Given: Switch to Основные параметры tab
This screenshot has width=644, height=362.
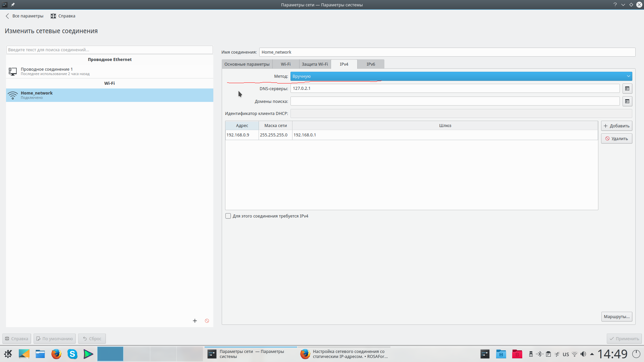Looking at the screenshot, I should coord(247,64).
